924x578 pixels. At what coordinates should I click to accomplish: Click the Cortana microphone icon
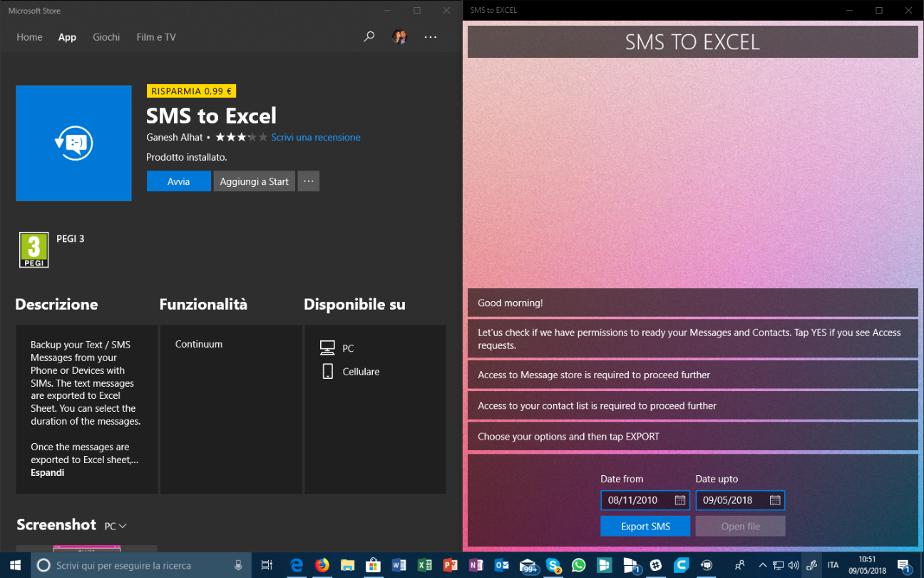click(239, 565)
